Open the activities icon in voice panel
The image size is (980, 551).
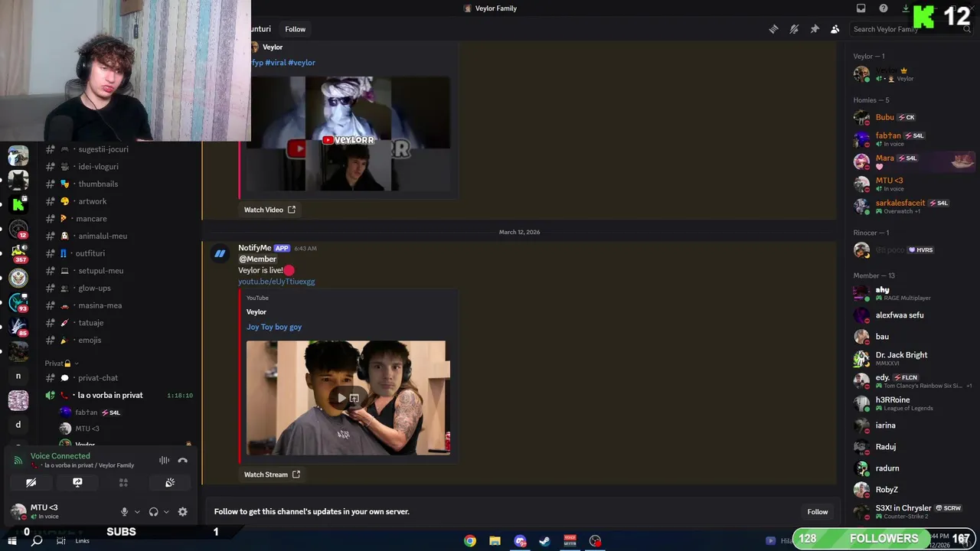pyautogui.click(x=123, y=483)
